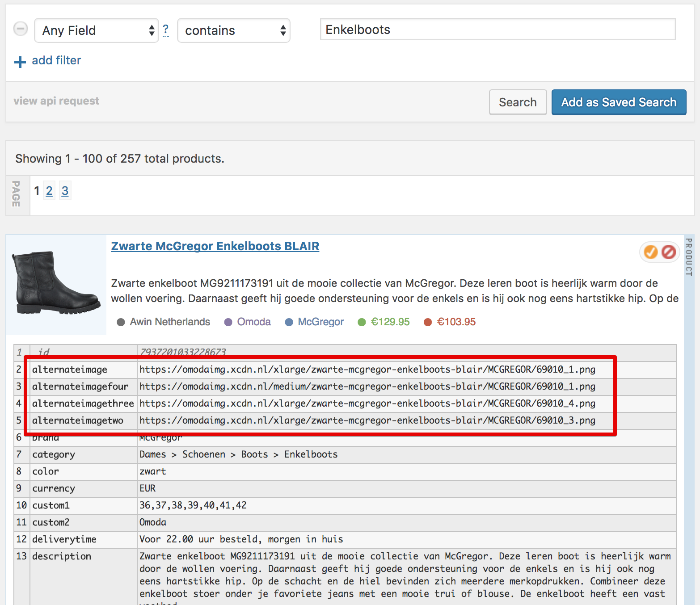700x605 pixels.
Task: Click the color value zwart
Action: coord(153,471)
